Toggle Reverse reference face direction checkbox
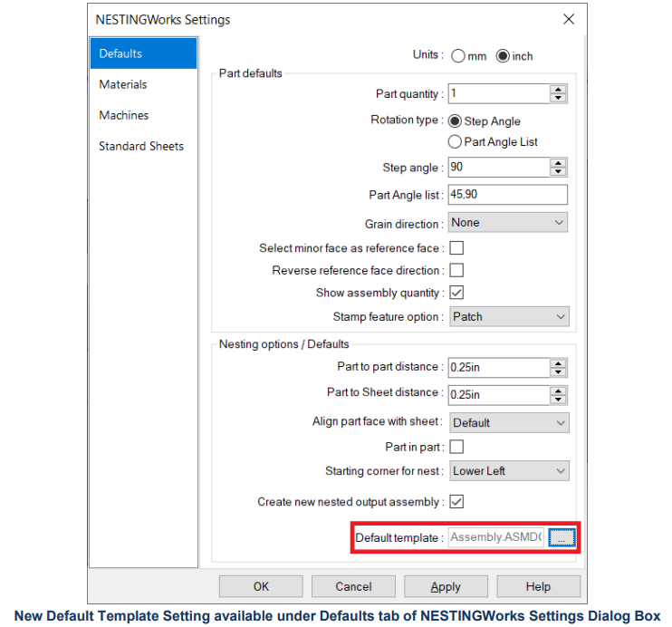This screenshot has width=672, height=627. point(456,270)
